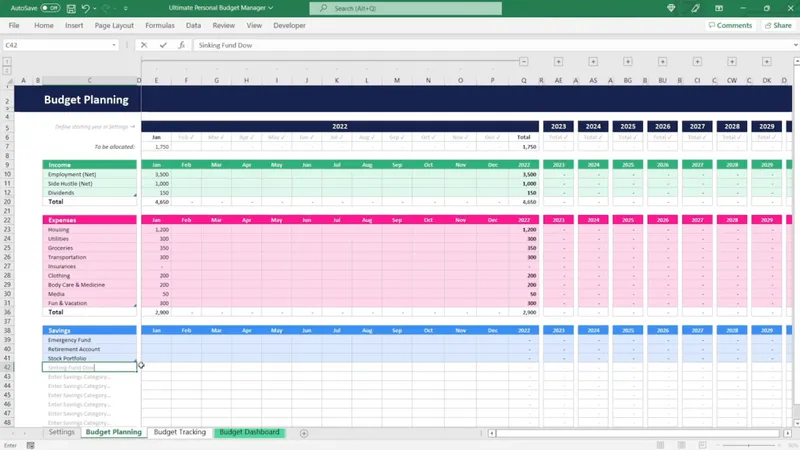Click outline level 2 button
The height and width of the screenshot is (450, 800).
[x=7, y=70]
